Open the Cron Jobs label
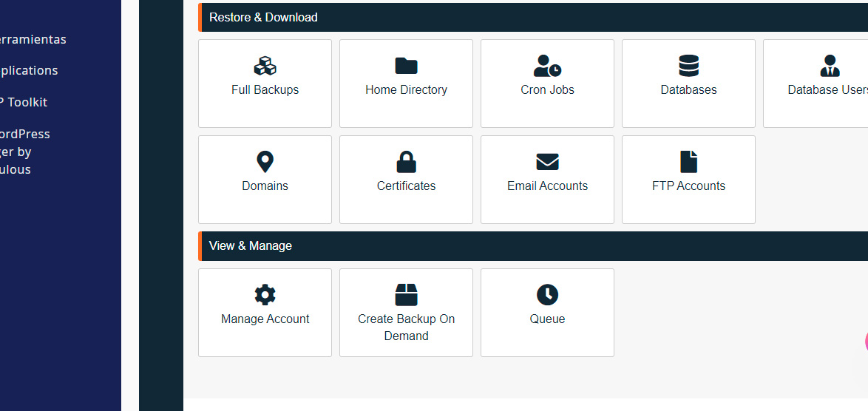 547,89
